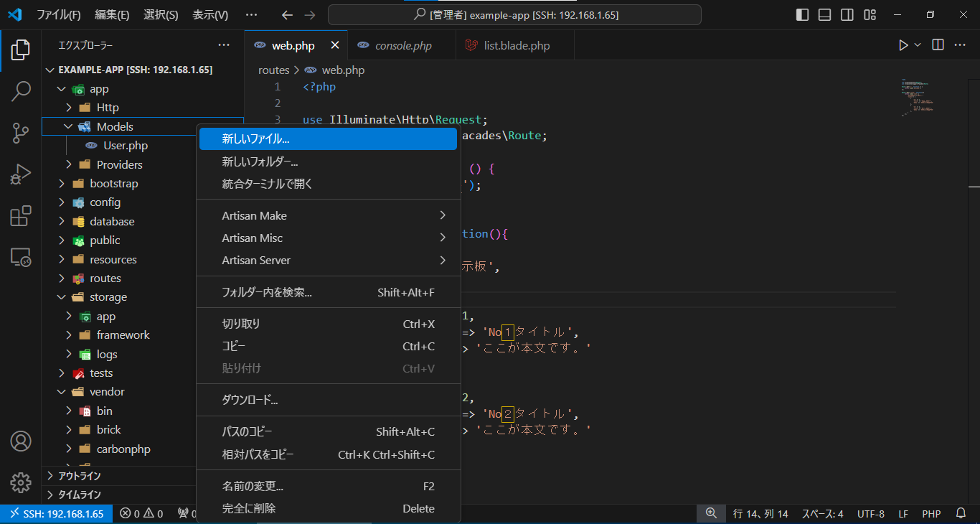The image size is (980, 524).
Task: Open the 表示(V) menu
Action: tap(210, 15)
